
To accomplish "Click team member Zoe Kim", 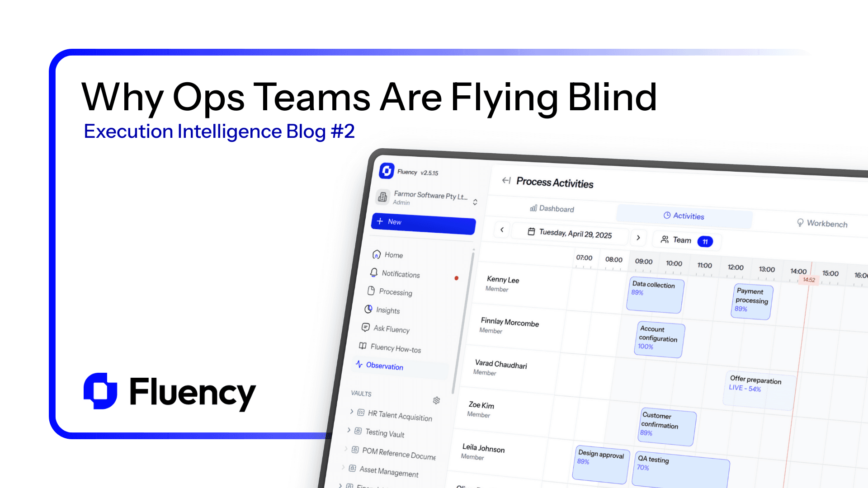I will click(x=481, y=405).
